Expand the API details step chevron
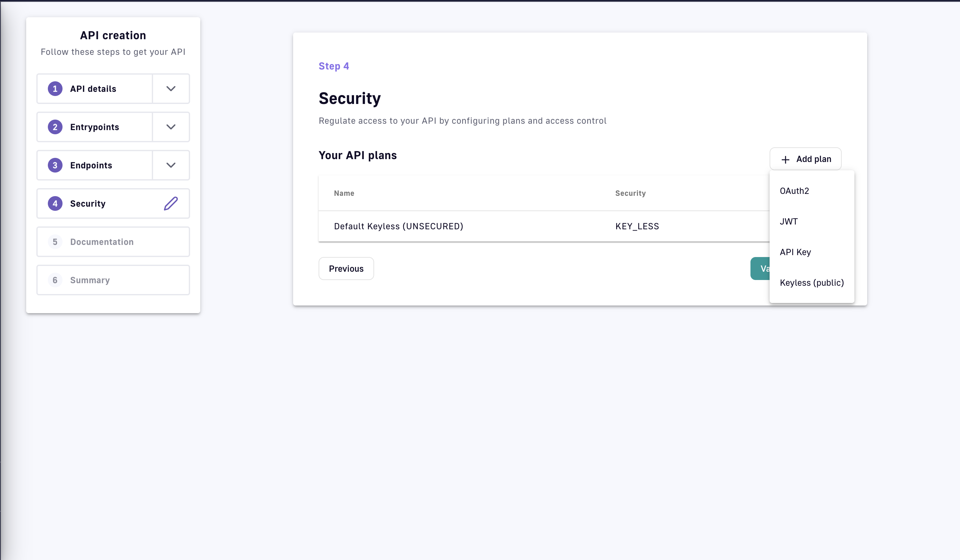 point(171,89)
